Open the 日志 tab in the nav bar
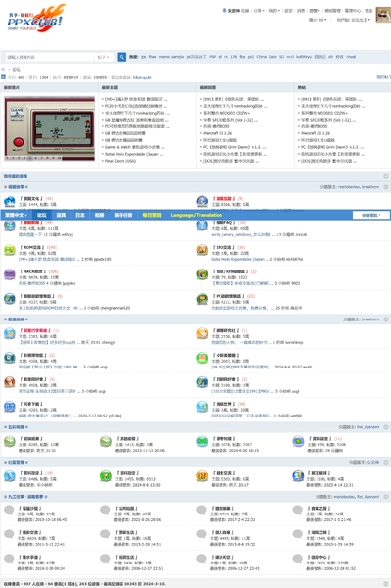Viewport: 391px width, 588px height. pyautogui.click(x=80, y=215)
